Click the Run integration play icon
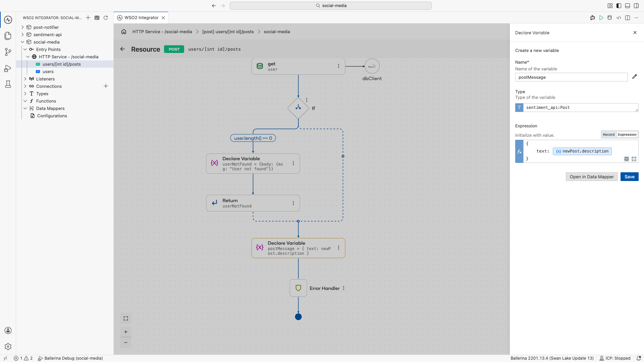644x362 pixels. [x=601, y=18]
